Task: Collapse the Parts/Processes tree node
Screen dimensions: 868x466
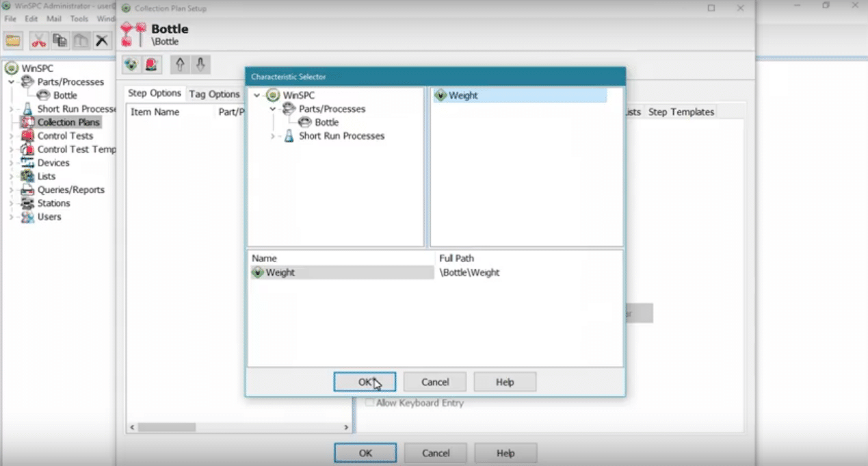Action: pyautogui.click(x=273, y=109)
